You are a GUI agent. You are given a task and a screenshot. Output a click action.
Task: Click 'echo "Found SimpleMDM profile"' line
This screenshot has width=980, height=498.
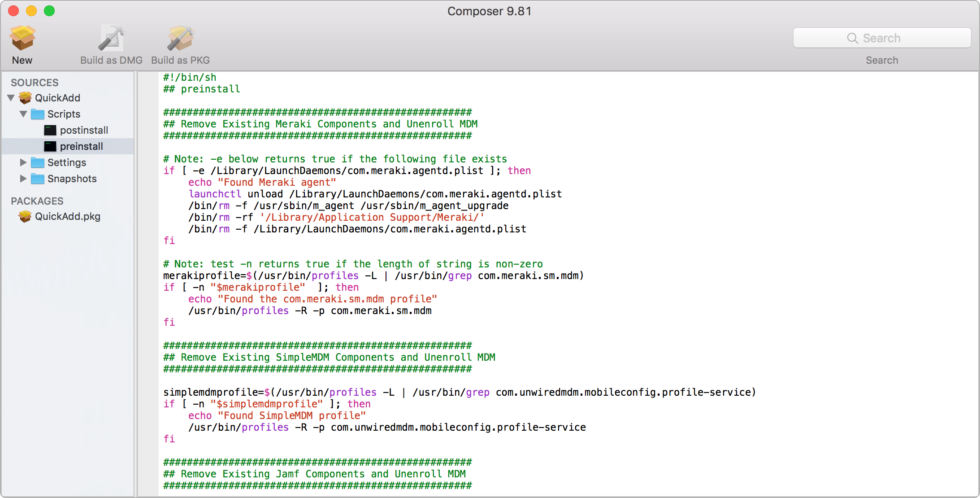coord(277,415)
